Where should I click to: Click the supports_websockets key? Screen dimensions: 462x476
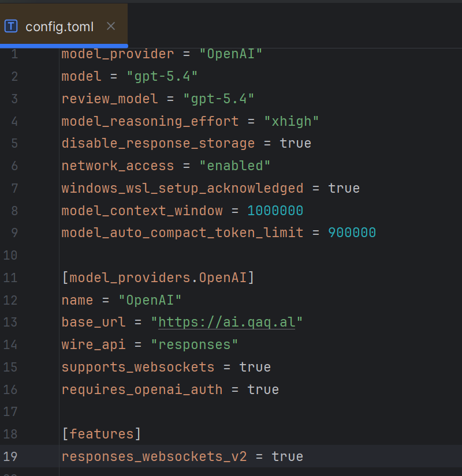[x=138, y=368]
